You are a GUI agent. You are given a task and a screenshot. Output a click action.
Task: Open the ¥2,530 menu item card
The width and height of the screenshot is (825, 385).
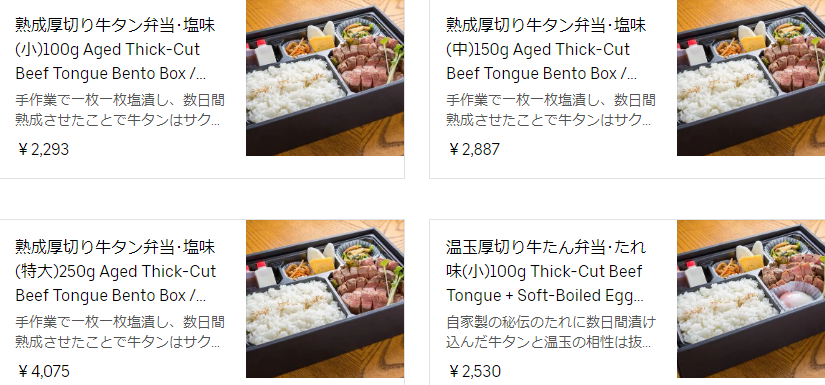[x=627, y=302]
